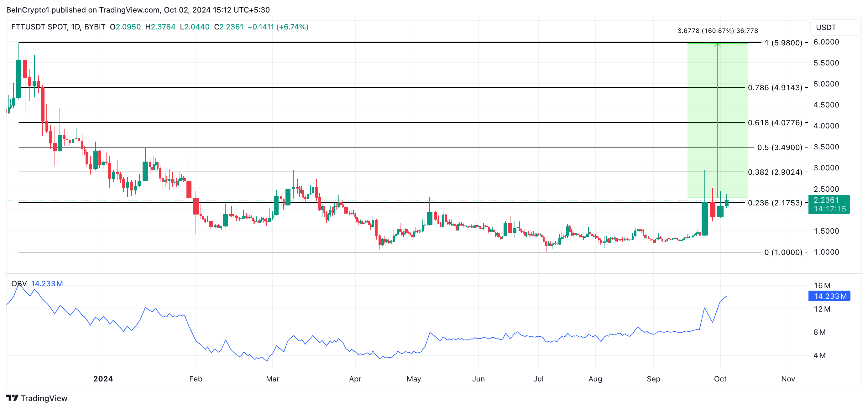This screenshot has height=409, width=868.
Task: Click the Oct date axis marker
Action: coord(720,379)
